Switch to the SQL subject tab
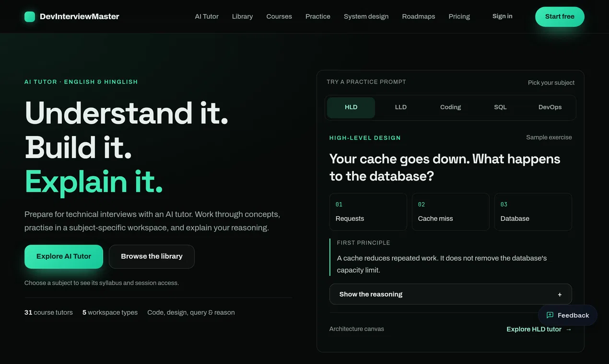The height and width of the screenshot is (364, 609). tap(500, 107)
